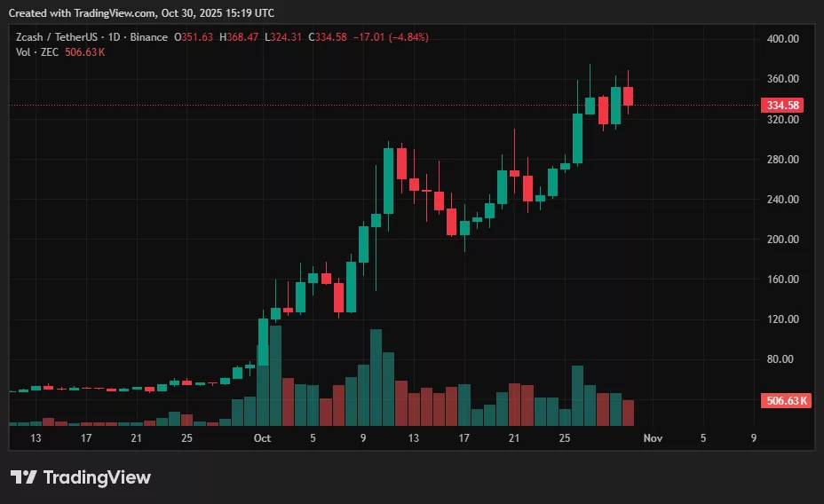
Task: Click the 400.00 price axis label
Action: click(x=781, y=39)
